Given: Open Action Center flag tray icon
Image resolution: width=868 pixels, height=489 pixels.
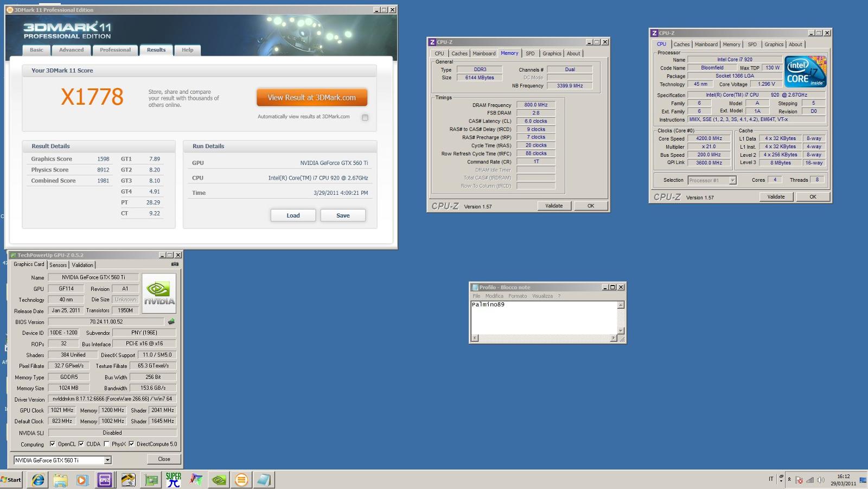Looking at the screenshot, I should click(799, 480).
